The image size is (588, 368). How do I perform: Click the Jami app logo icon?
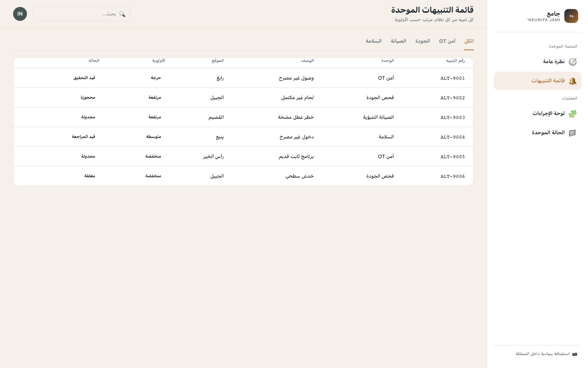[x=571, y=16]
